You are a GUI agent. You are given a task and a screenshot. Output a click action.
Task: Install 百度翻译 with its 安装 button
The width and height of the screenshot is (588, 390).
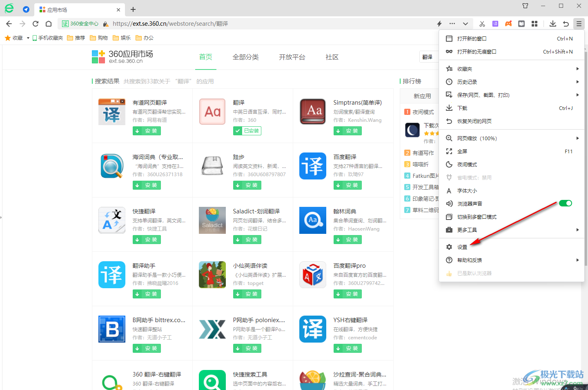pos(347,185)
